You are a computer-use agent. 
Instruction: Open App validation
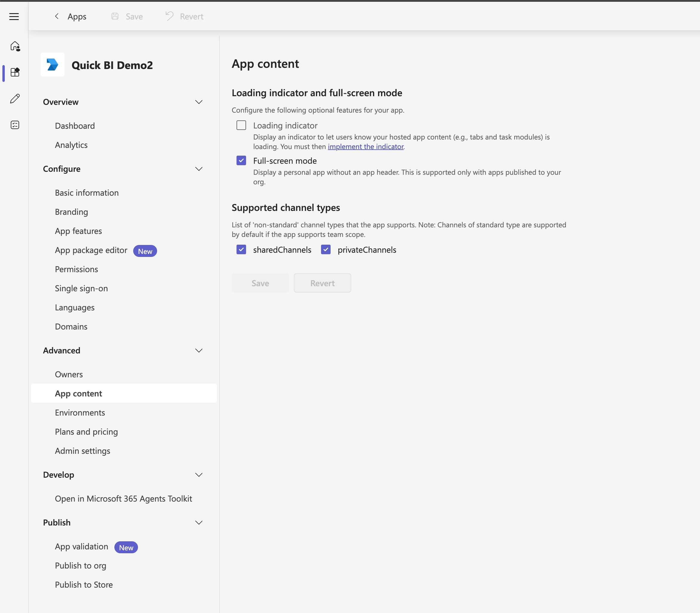(x=82, y=546)
